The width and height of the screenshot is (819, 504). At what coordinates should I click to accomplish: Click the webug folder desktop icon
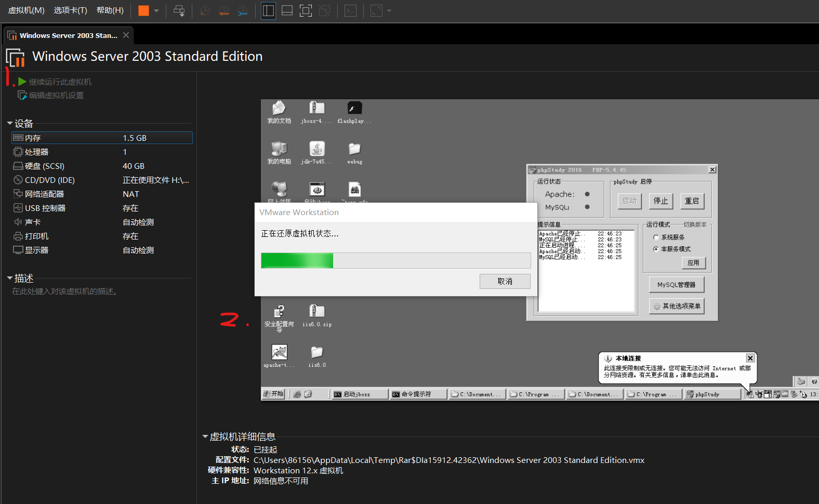pyautogui.click(x=354, y=153)
